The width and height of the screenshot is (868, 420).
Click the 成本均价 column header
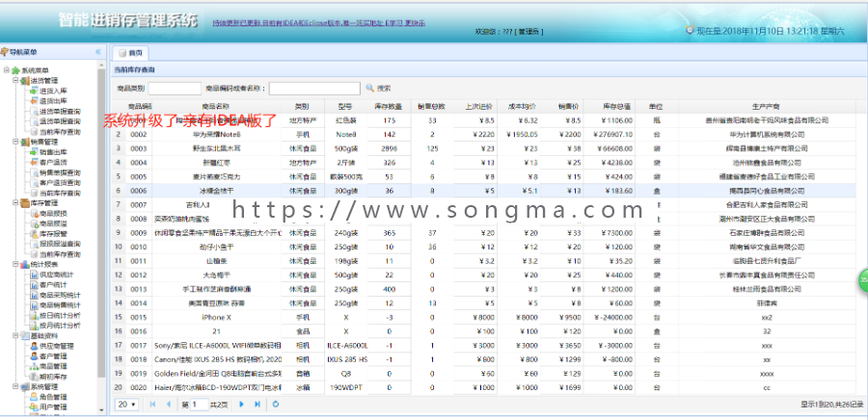tap(519, 106)
